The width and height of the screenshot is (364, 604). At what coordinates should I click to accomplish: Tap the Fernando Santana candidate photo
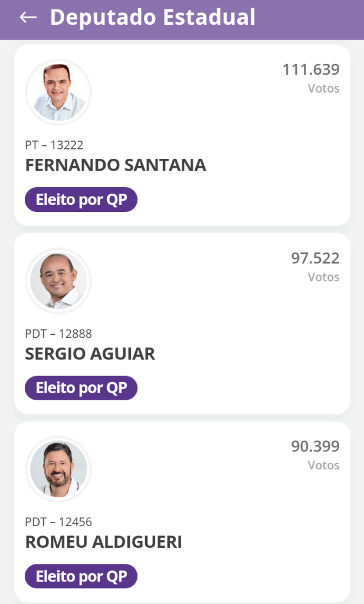[58, 92]
